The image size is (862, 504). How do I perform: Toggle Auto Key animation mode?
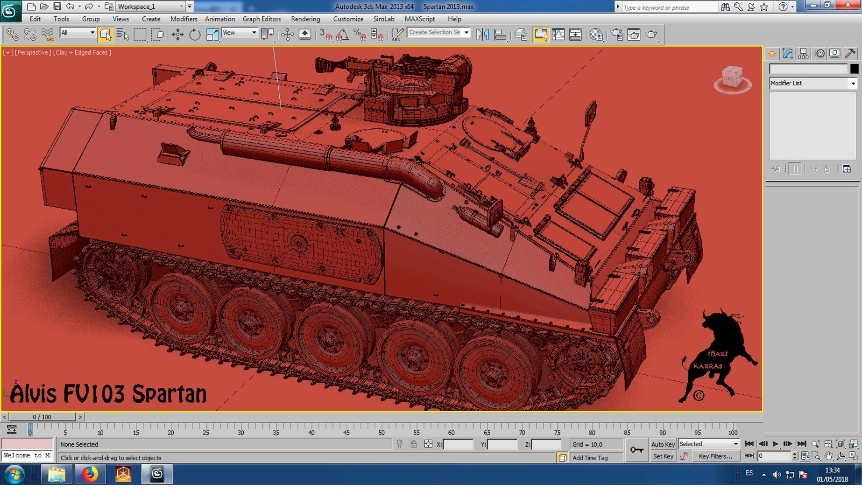(663, 444)
